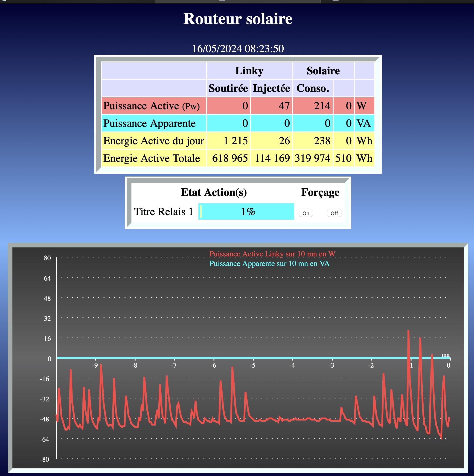
Task: Force Titre Relais 1 with the On button
Action: click(306, 213)
